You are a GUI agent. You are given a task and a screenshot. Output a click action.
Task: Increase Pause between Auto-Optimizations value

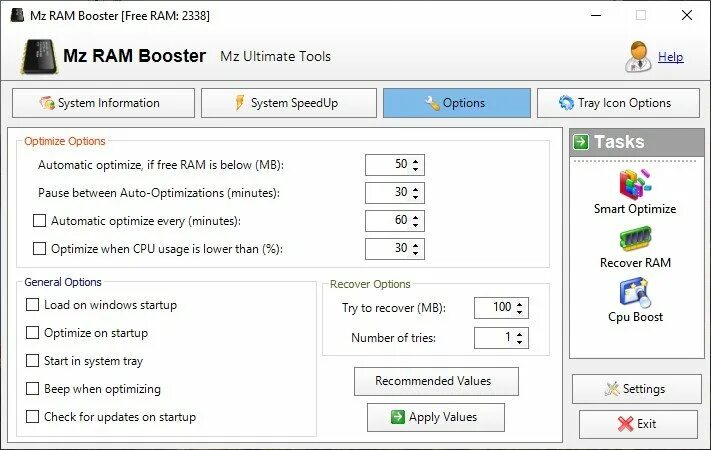click(x=416, y=188)
